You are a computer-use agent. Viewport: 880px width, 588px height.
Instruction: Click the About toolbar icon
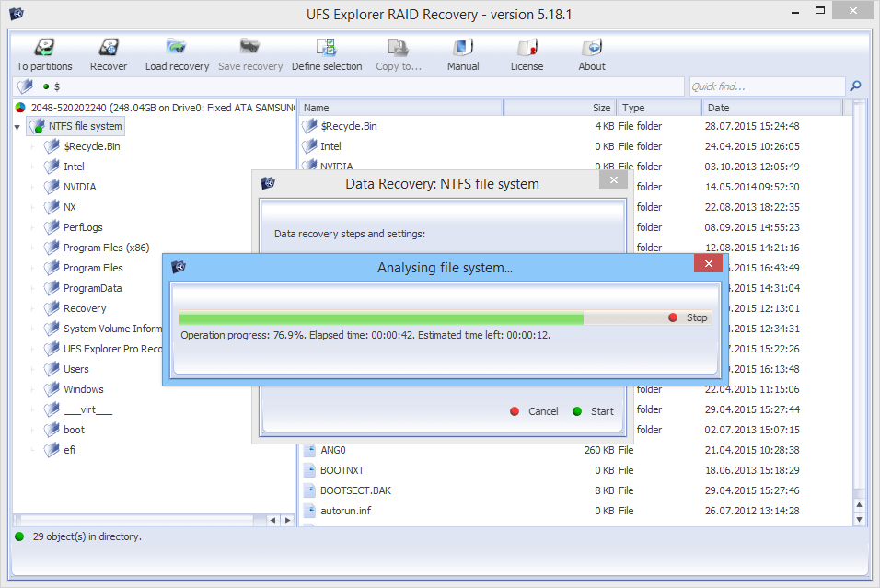[592, 47]
